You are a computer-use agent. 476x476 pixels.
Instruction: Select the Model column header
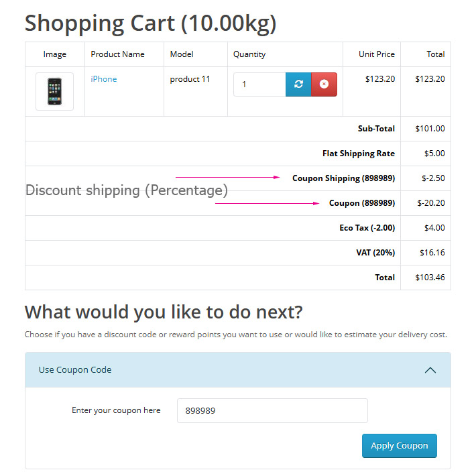182,54
